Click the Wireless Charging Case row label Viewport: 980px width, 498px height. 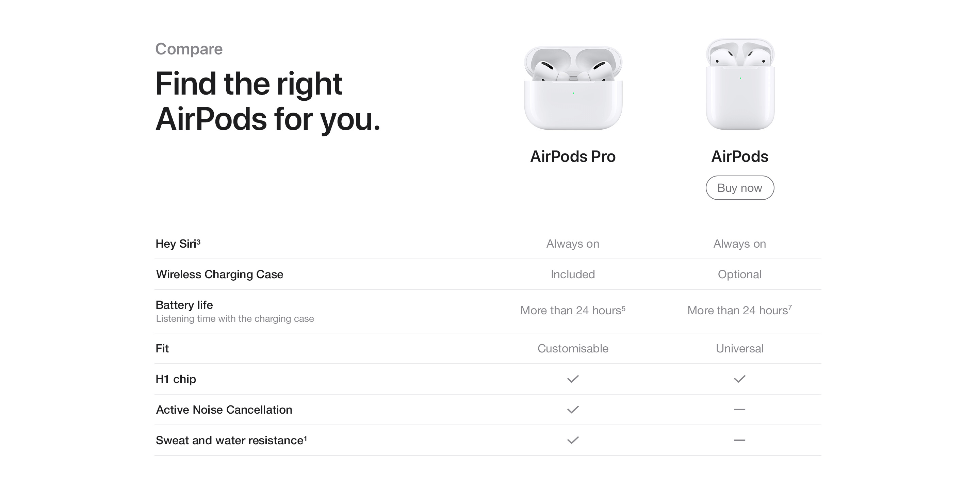219,274
